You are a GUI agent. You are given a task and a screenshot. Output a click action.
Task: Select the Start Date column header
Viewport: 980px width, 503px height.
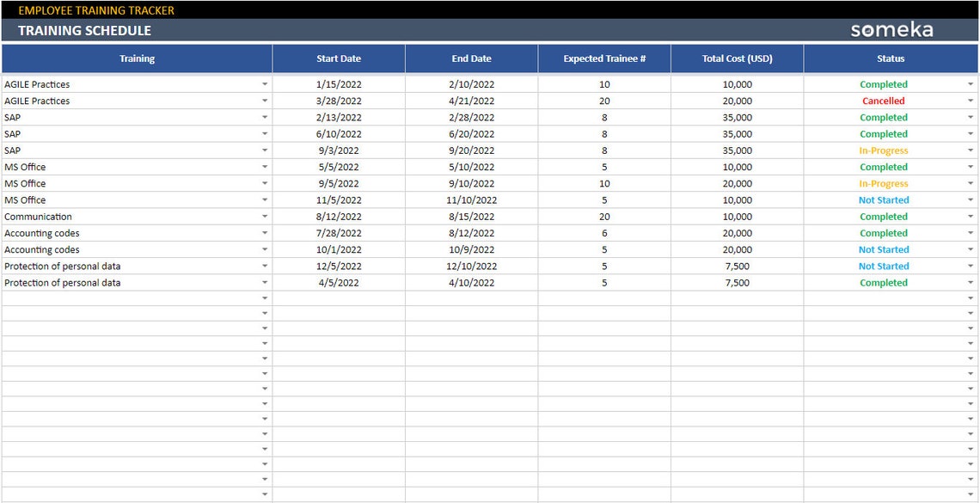pyautogui.click(x=338, y=58)
